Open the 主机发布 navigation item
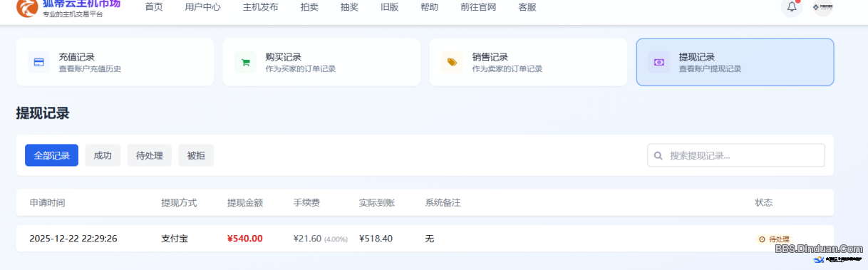The height and width of the screenshot is (270, 868). 261,7
